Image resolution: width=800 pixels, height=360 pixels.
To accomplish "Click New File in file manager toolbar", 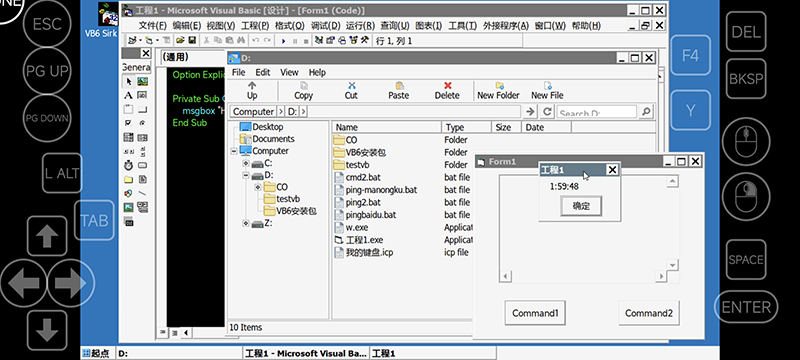I will pyautogui.click(x=547, y=91).
